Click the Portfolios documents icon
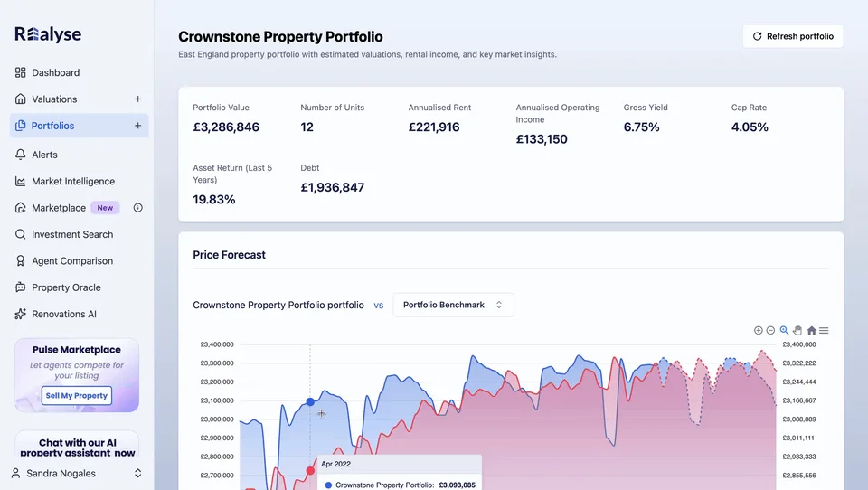 (x=21, y=126)
